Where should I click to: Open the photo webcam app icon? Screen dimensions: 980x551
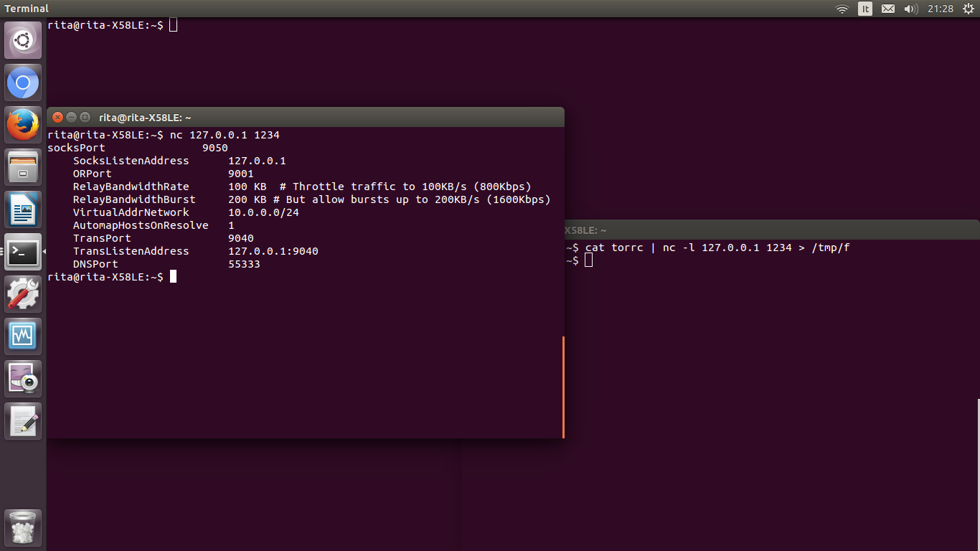(22, 378)
